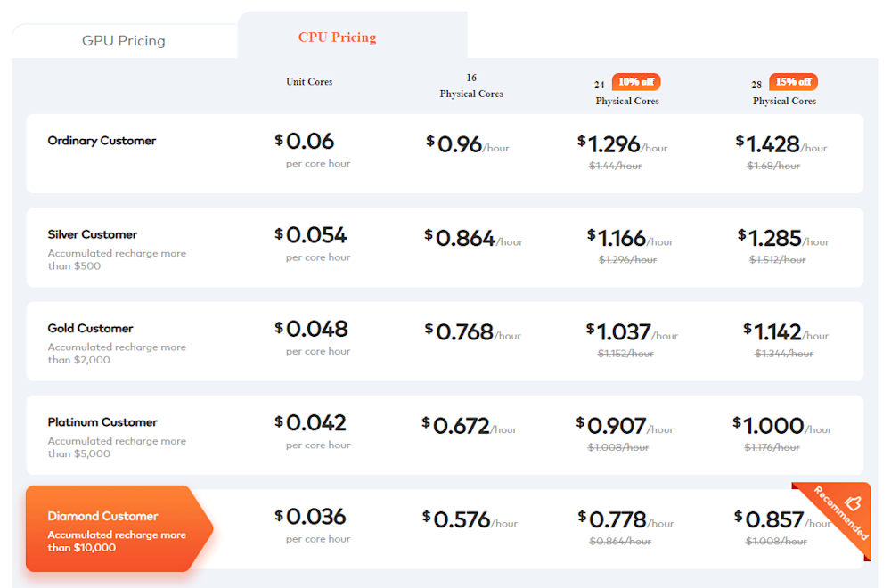891x588 pixels.
Task: Switch to the GPU Pricing tab
Action: 124,41
